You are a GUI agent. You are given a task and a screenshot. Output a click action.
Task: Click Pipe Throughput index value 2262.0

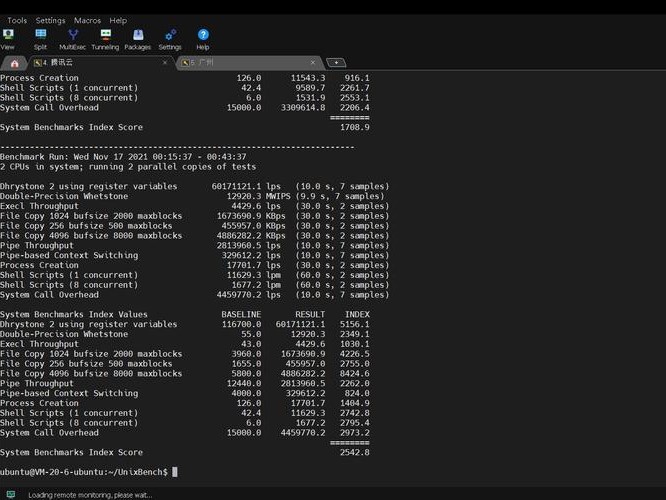coord(355,383)
